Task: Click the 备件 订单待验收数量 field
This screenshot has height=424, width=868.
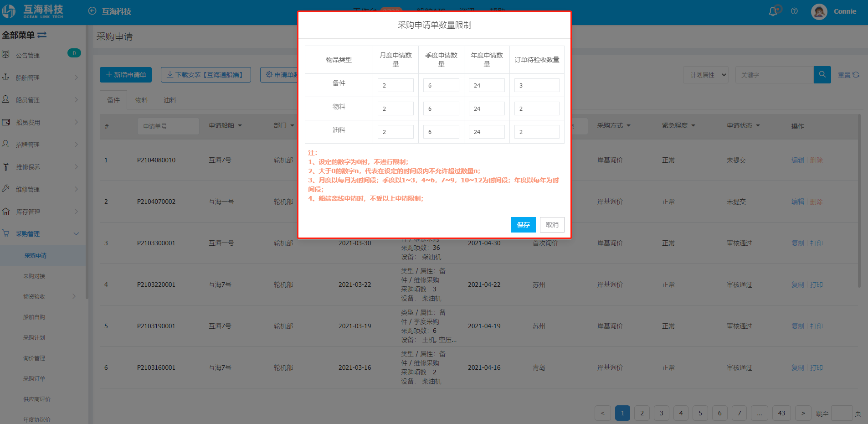Action: pyautogui.click(x=537, y=85)
